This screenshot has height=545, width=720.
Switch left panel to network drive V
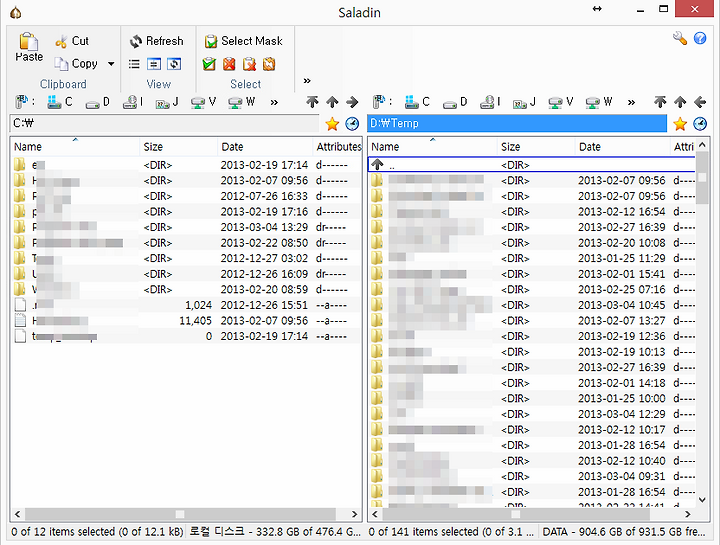[203, 102]
